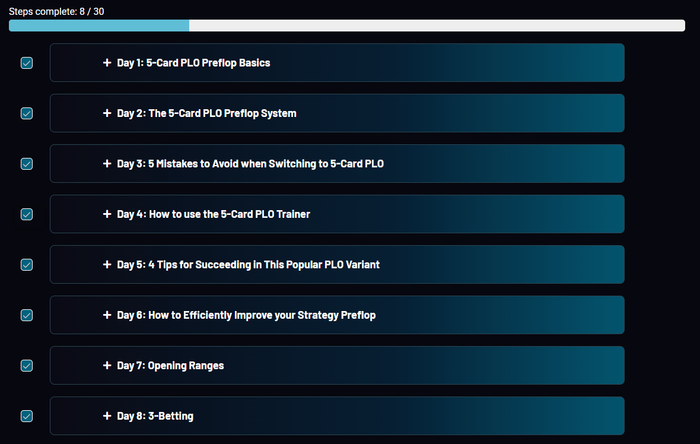This screenshot has height=444, width=700.
Task: Open 'Day 1: 5-Card PLO Preflop Basics'
Action: click(x=193, y=63)
